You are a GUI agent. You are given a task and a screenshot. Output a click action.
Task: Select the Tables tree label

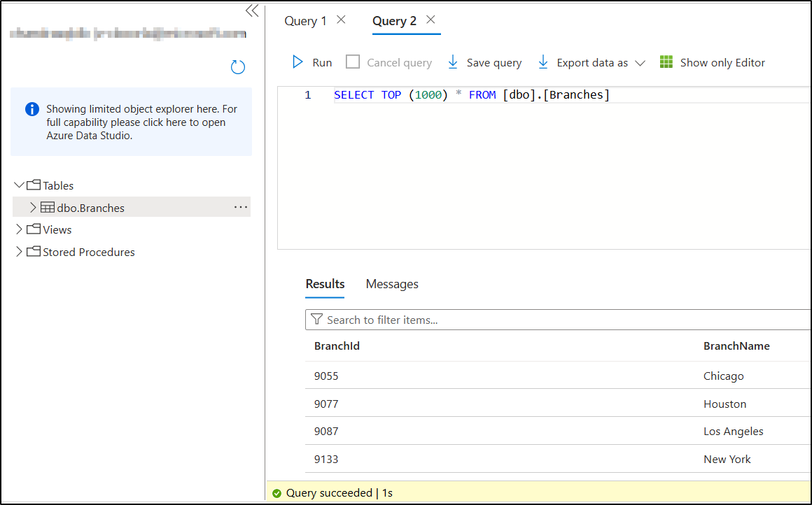click(x=58, y=185)
